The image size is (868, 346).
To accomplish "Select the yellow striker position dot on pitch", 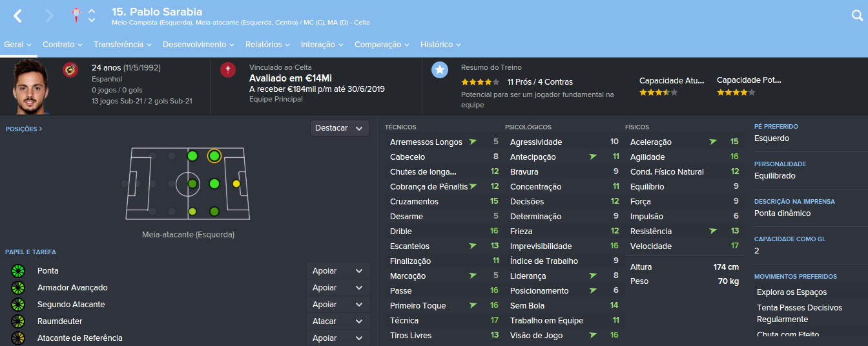I will point(236,184).
